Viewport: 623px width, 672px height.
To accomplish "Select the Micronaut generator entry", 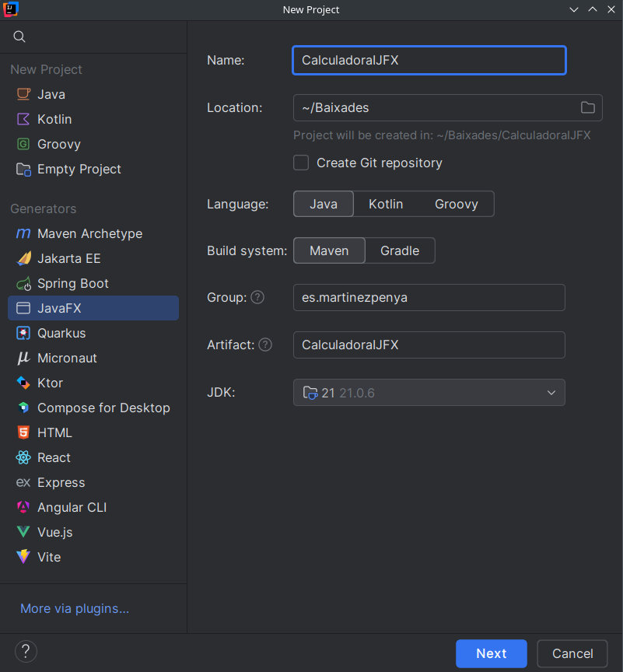I will (67, 358).
